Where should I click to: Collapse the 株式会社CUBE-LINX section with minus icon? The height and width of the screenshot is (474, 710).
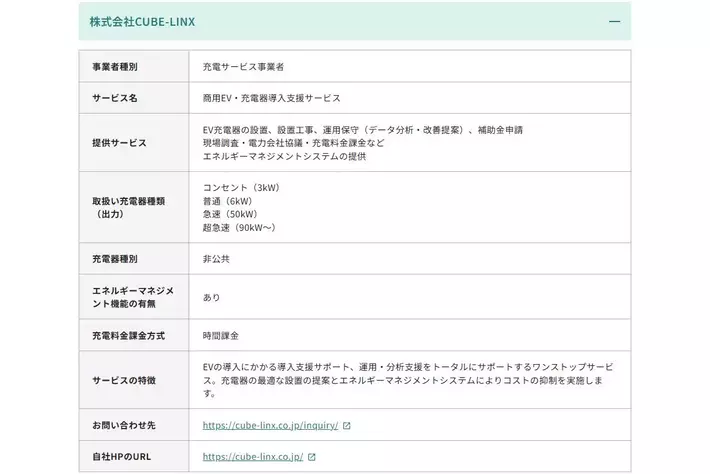click(x=614, y=21)
